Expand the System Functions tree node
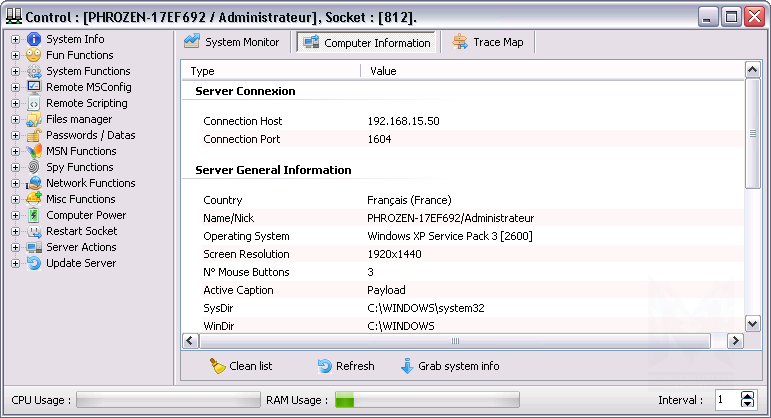Screen dimensions: 771x418 click(15, 71)
